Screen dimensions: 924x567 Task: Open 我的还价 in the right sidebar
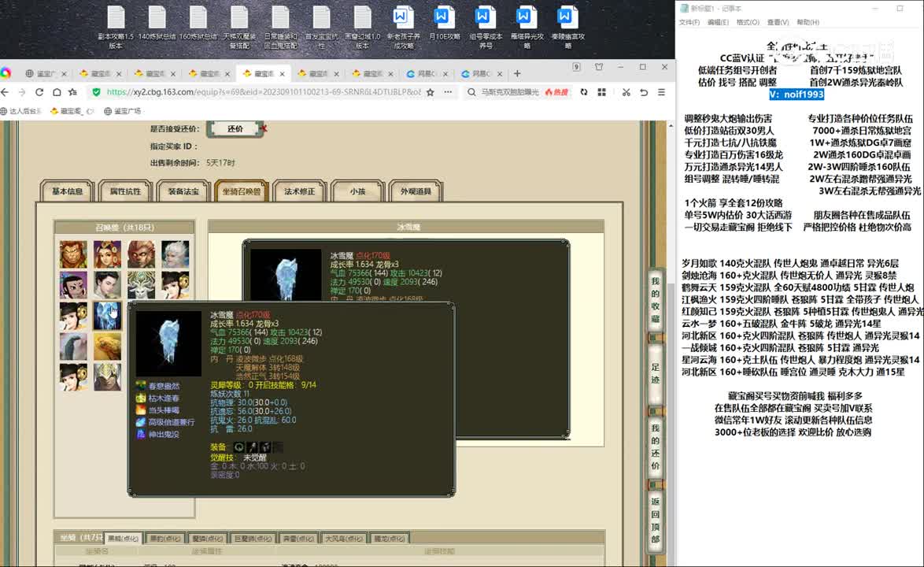[x=656, y=447]
